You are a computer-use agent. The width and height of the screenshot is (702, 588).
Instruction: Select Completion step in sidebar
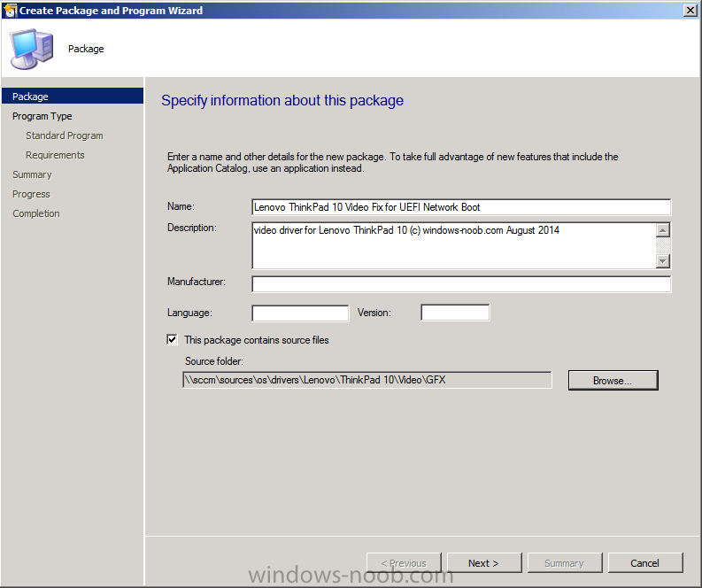[36, 213]
